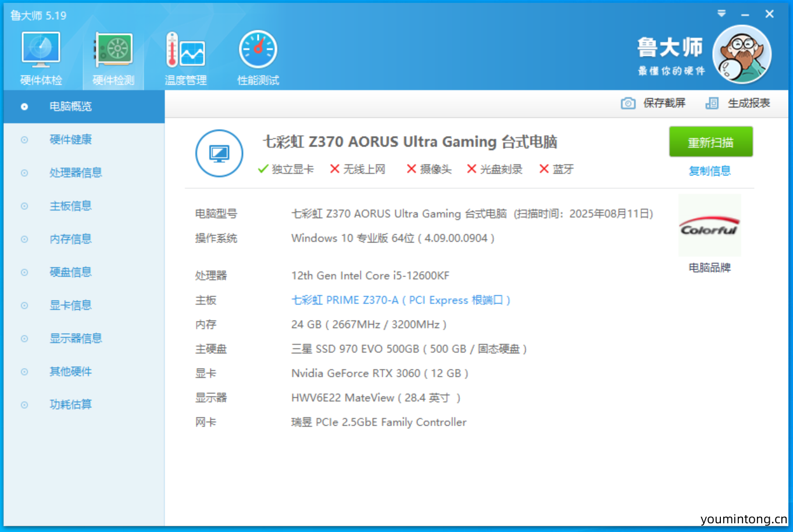Open 硬件健康 in the sidebar
This screenshot has height=532, width=793.
point(84,140)
